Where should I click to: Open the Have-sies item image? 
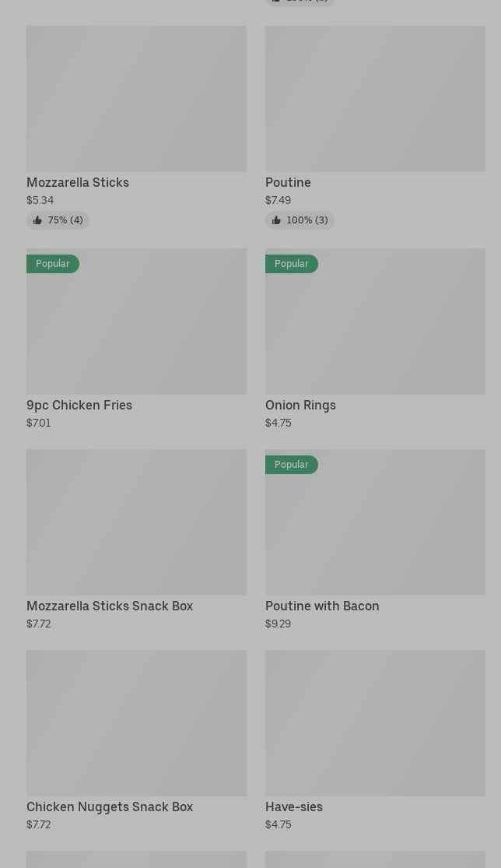(375, 722)
